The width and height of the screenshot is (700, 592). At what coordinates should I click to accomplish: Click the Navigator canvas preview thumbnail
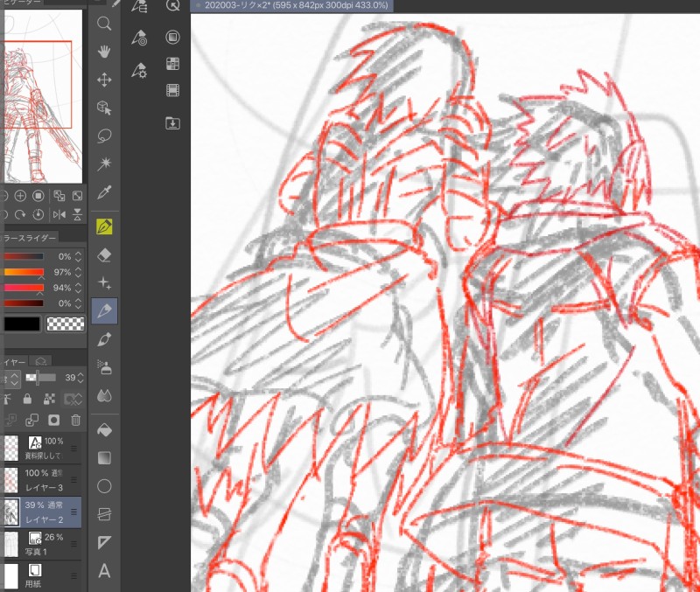point(43,96)
